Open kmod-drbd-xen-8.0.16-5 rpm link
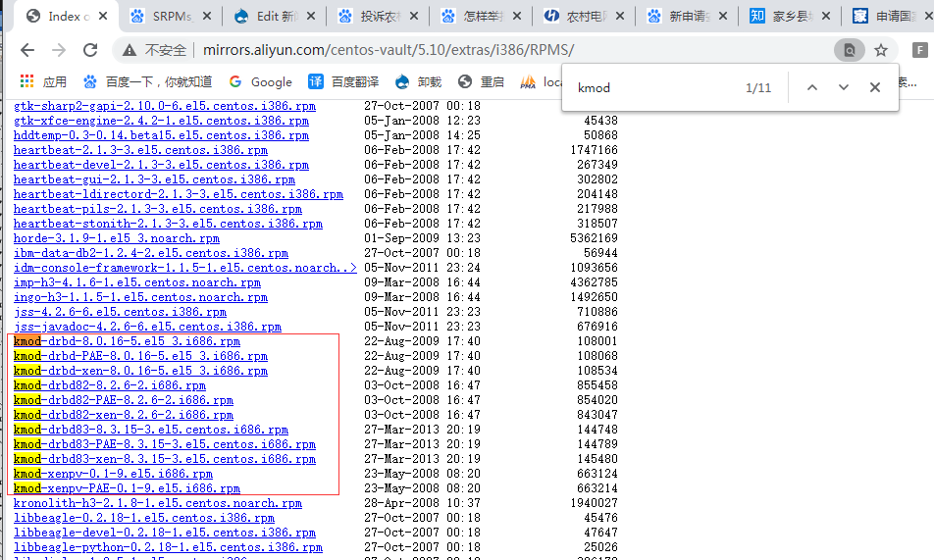The width and height of the screenshot is (934, 560). [x=140, y=371]
